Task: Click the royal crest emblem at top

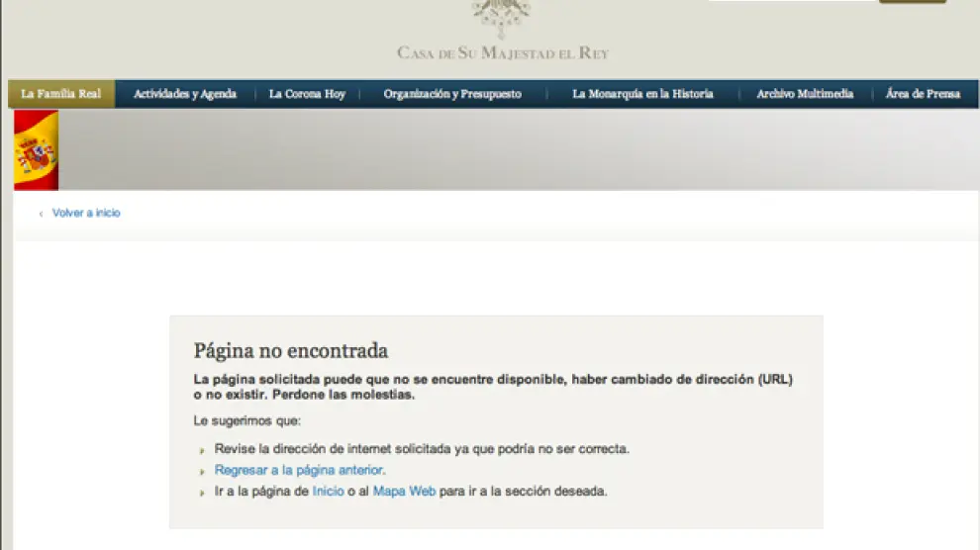Action: tap(502, 17)
